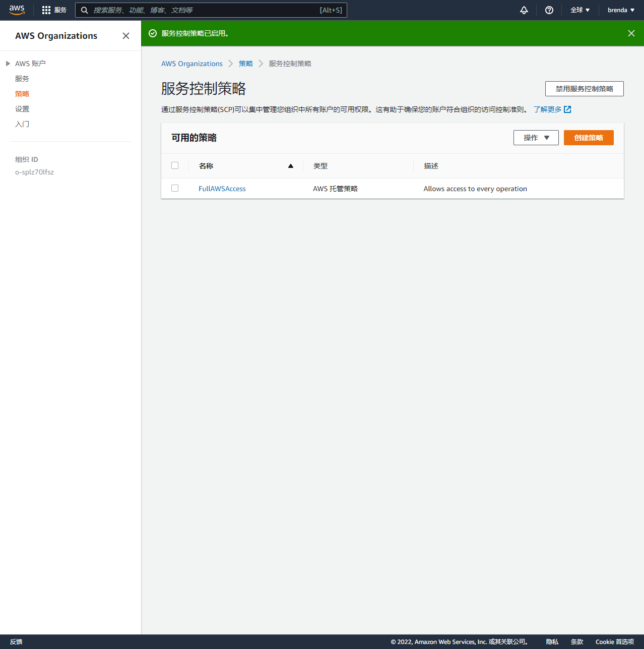Click the success checkmark icon in banner
This screenshot has height=649, width=644.
(153, 33)
